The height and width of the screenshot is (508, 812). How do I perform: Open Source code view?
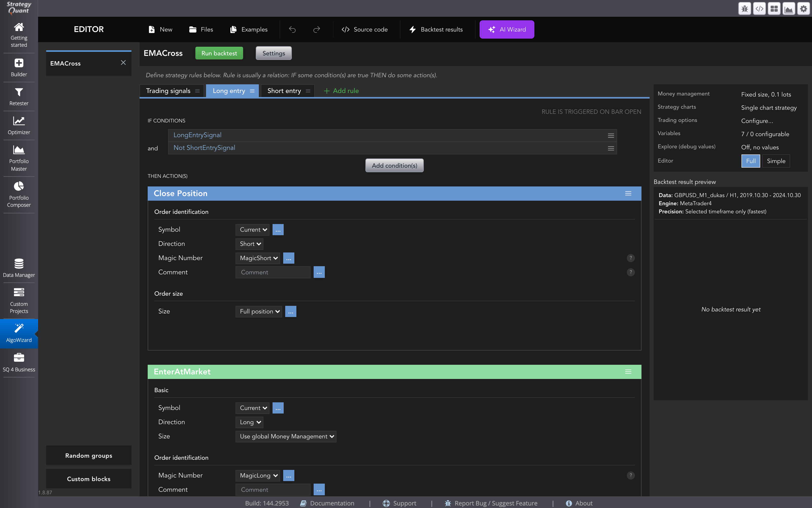[x=365, y=29]
